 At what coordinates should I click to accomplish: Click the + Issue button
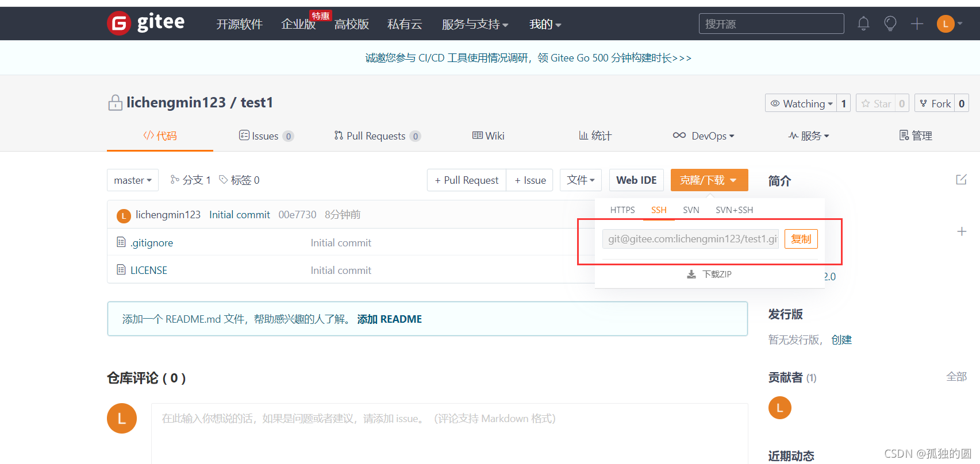coord(530,180)
